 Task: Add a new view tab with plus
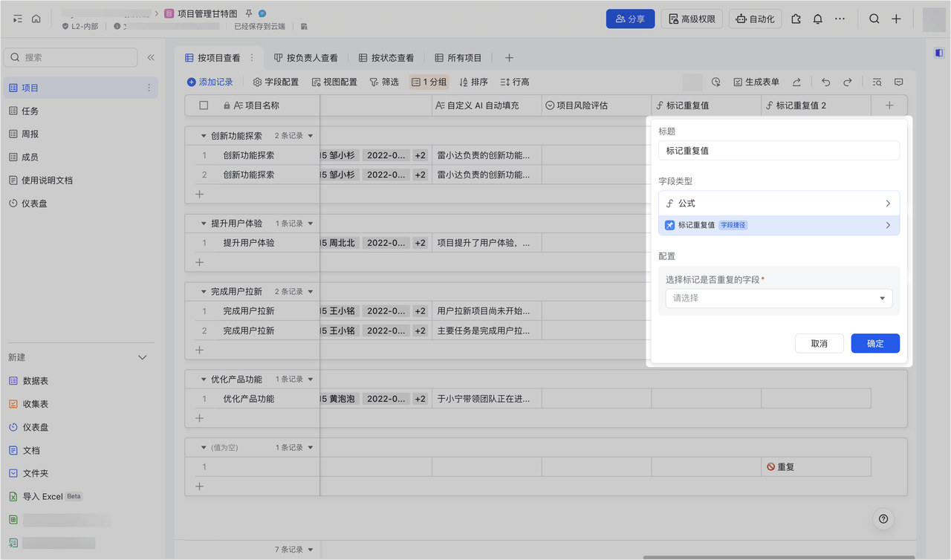[x=509, y=58]
